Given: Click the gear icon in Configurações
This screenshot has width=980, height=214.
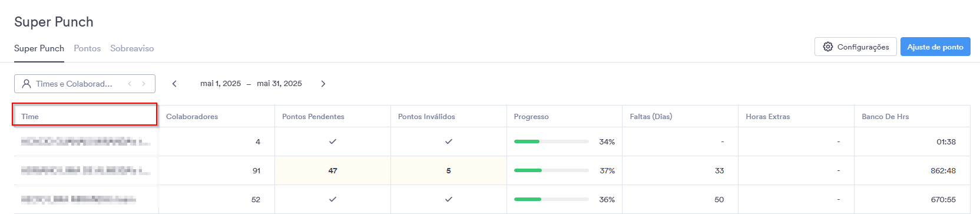Looking at the screenshot, I should [x=828, y=47].
